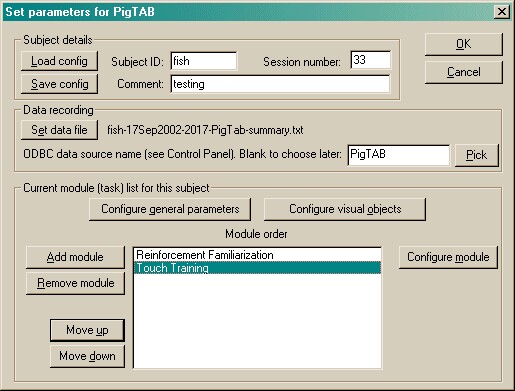Close the Set parameters dialog window
Viewport: 515px width, 391px height.
click(x=502, y=12)
